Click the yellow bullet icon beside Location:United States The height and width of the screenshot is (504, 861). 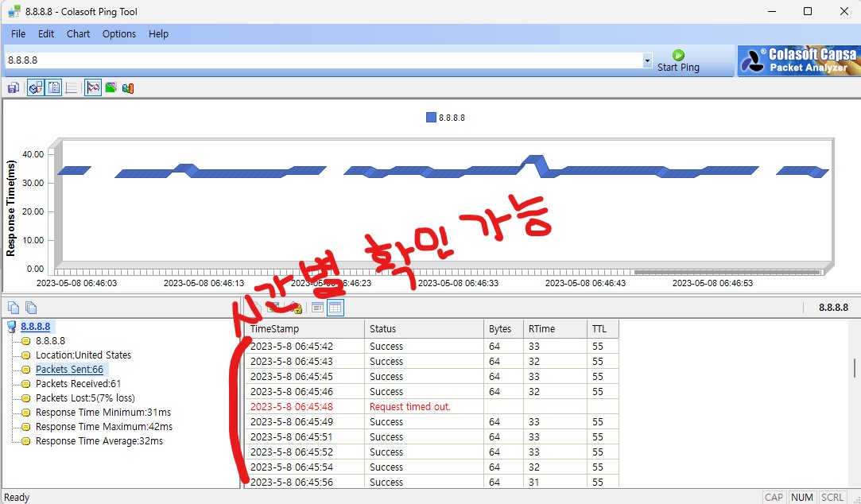click(25, 355)
